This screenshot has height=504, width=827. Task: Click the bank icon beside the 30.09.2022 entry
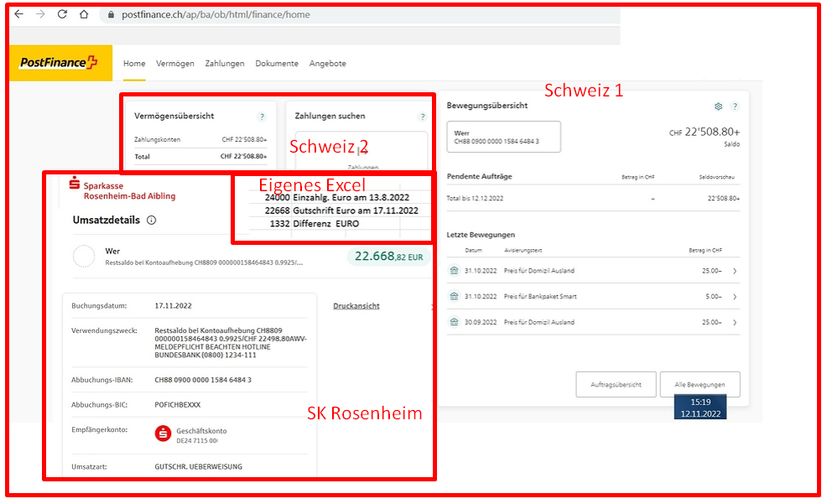pyautogui.click(x=454, y=321)
